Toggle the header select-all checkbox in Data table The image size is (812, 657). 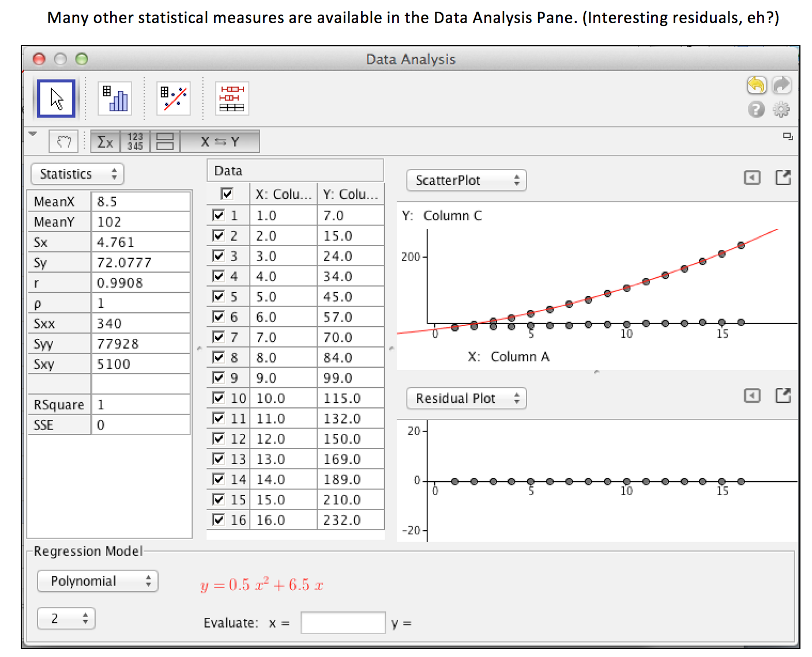point(227,194)
